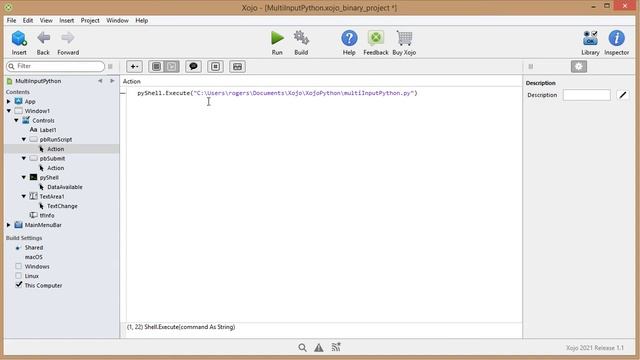Collapse the Controls tree node
640x360 pixels.
tap(16, 120)
